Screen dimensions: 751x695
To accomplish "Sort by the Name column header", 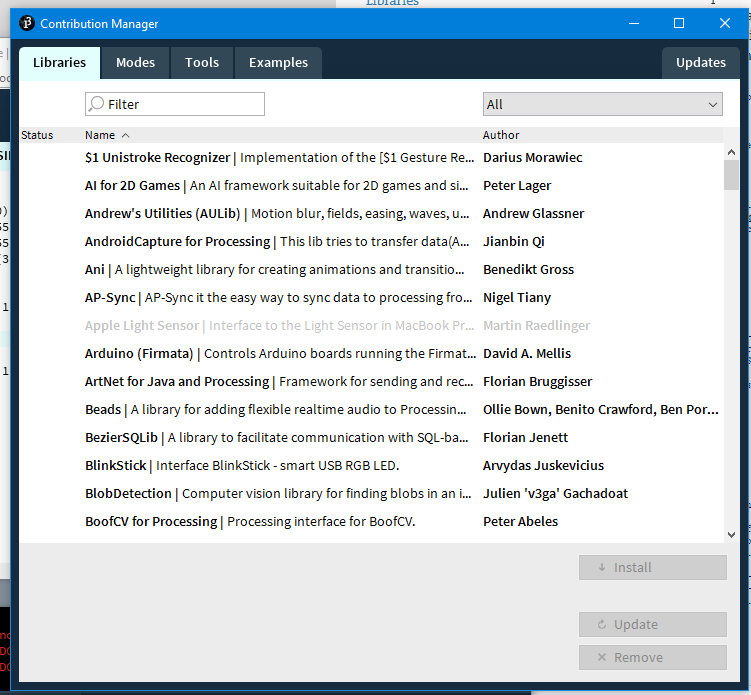I will click(100, 135).
